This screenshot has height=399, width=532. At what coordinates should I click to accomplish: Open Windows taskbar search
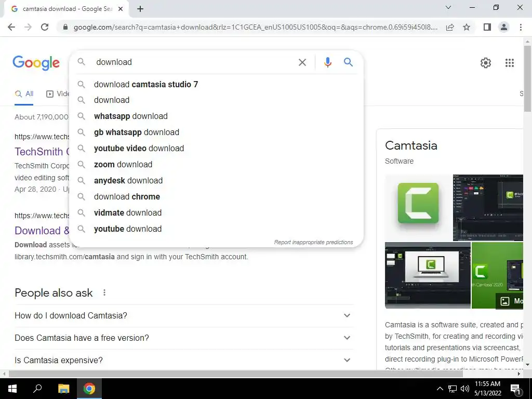point(37,389)
